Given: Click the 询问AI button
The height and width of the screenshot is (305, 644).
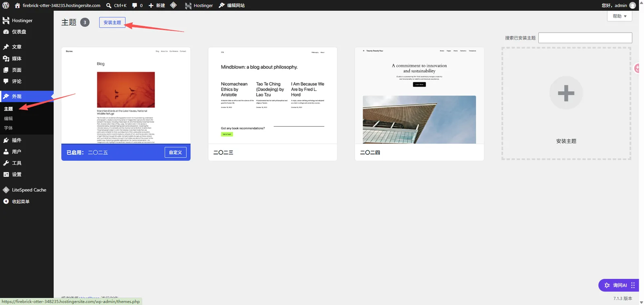Looking at the screenshot, I should [x=619, y=285].
